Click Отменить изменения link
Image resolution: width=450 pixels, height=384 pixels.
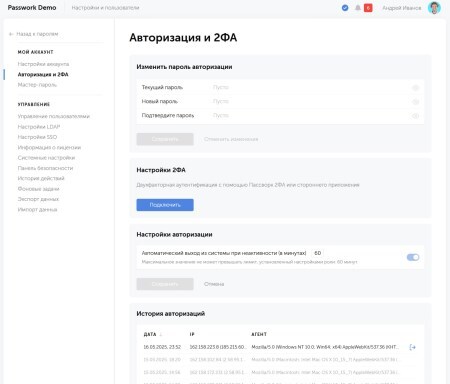(x=231, y=139)
